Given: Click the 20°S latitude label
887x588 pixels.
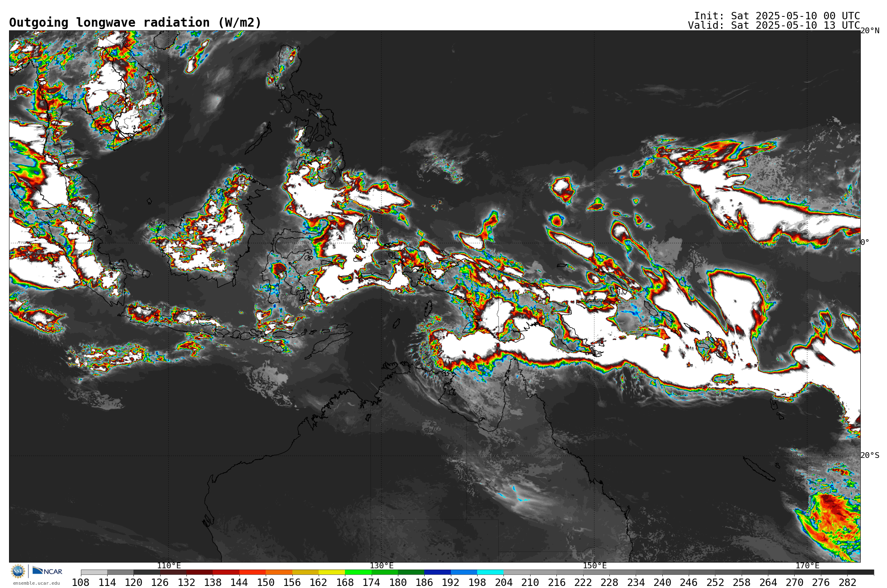Looking at the screenshot, I should [x=870, y=455].
